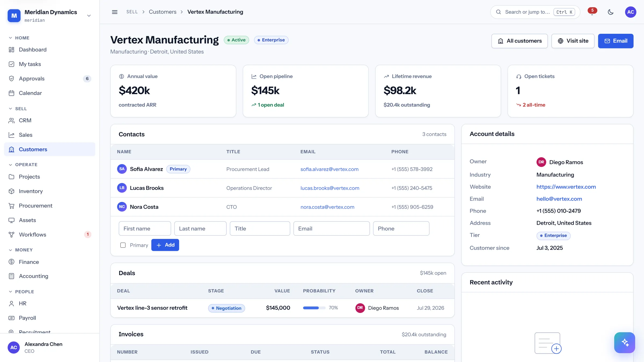Click the Approvals count badge 6
This screenshot has height=362, width=644.
pyautogui.click(x=87, y=79)
